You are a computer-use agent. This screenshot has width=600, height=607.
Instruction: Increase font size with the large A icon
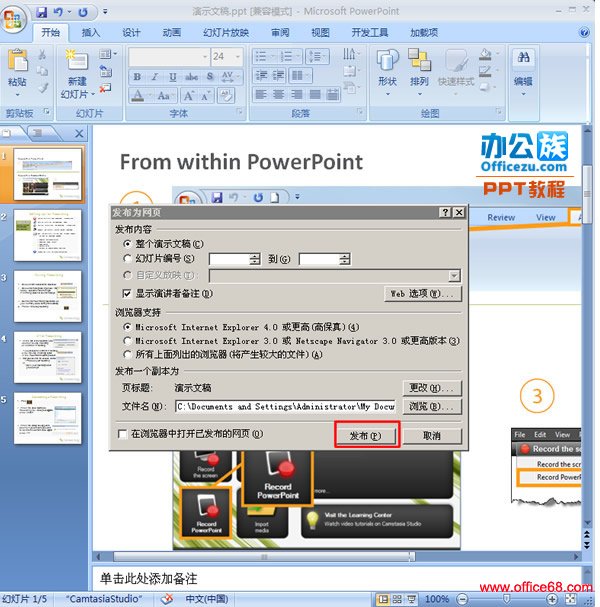click(x=189, y=95)
